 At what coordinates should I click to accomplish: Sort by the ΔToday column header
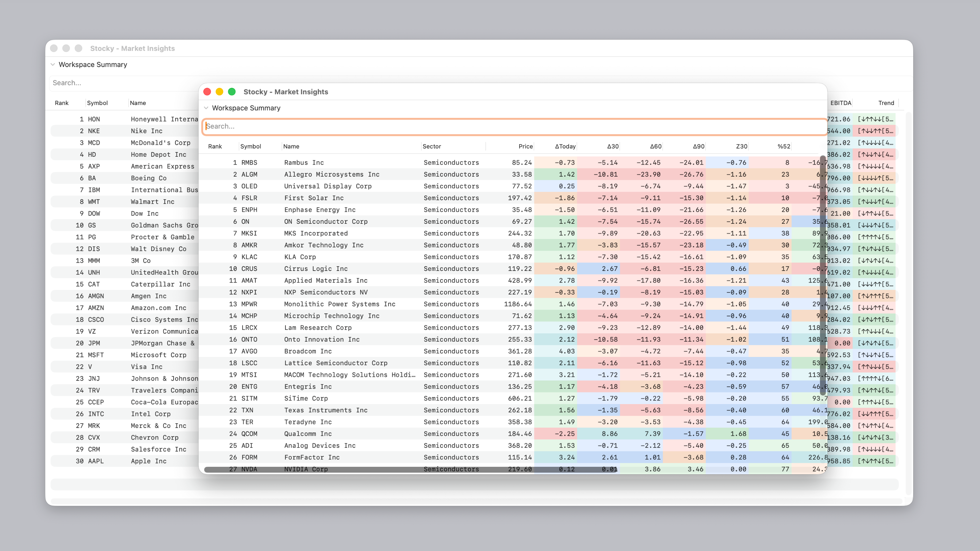tap(565, 146)
